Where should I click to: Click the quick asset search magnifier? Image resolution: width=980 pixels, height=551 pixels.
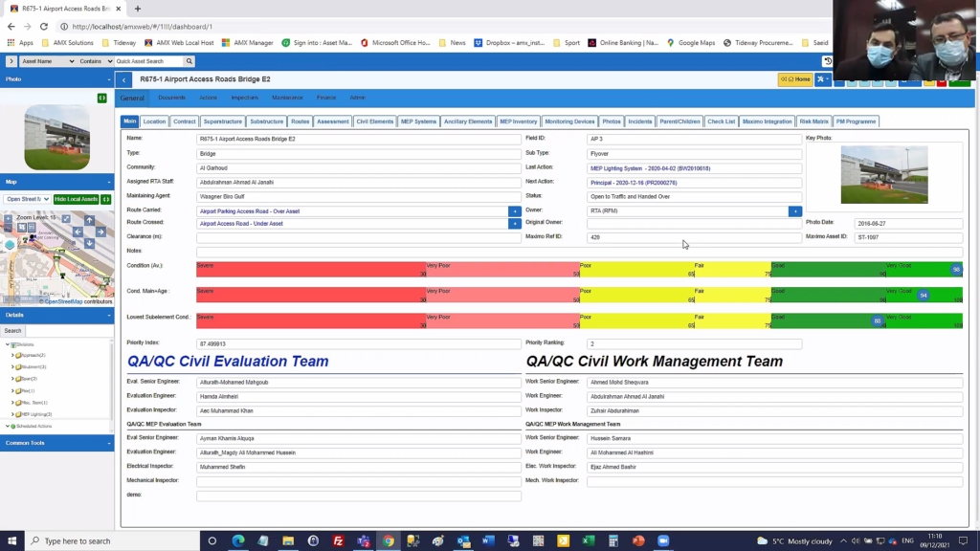(189, 61)
